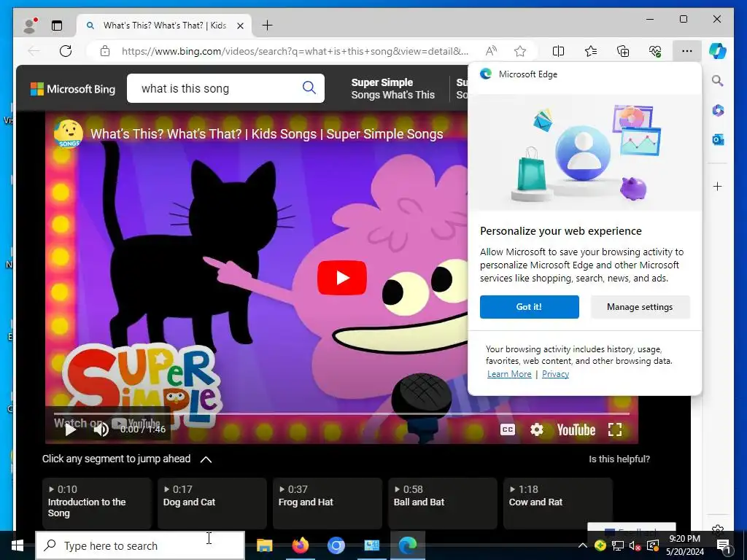Open the tab actions menu icon

tap(57, 26)
